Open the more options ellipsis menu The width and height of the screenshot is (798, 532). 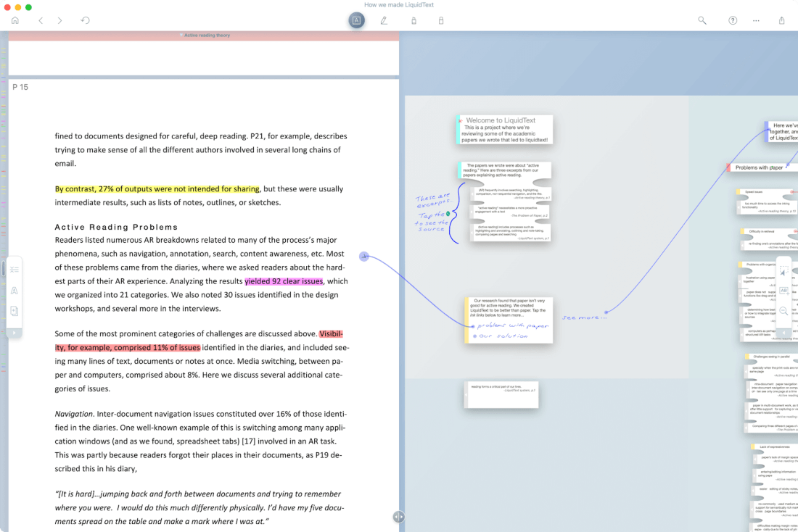(x=756, y=21)
